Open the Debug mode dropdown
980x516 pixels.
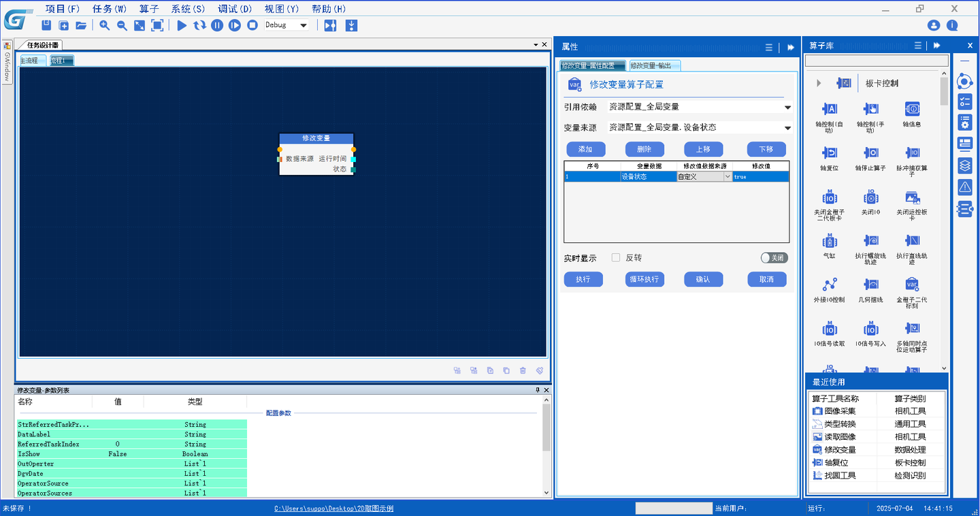tap(304, 25)
